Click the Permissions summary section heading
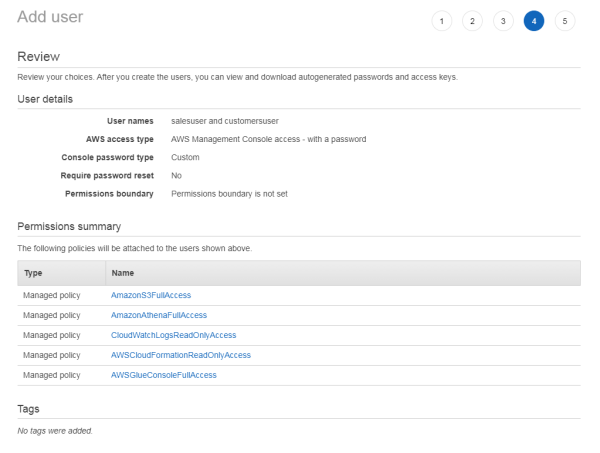This screenshot has width=600, height=453. pyautogui.click(x=69, y=227)
